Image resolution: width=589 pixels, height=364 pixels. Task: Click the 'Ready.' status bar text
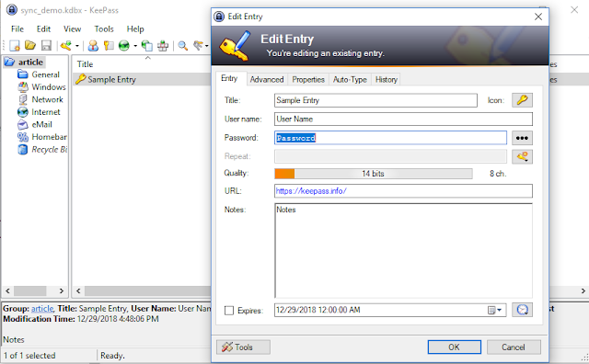pyautogui.click(x=112, y=356)
